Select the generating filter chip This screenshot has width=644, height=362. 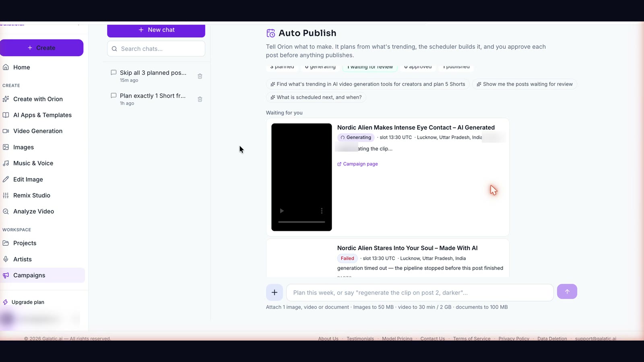click(x=320, y=67)
